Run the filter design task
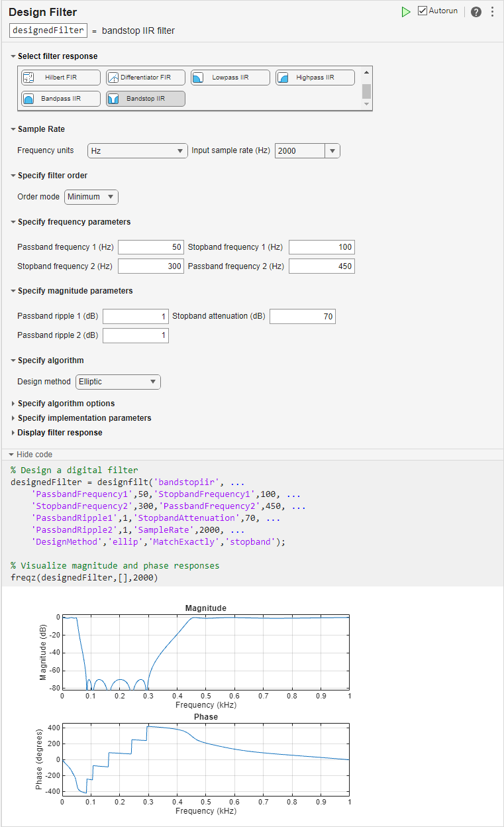Viewport: 504px width, 827px height. point(406,11)
